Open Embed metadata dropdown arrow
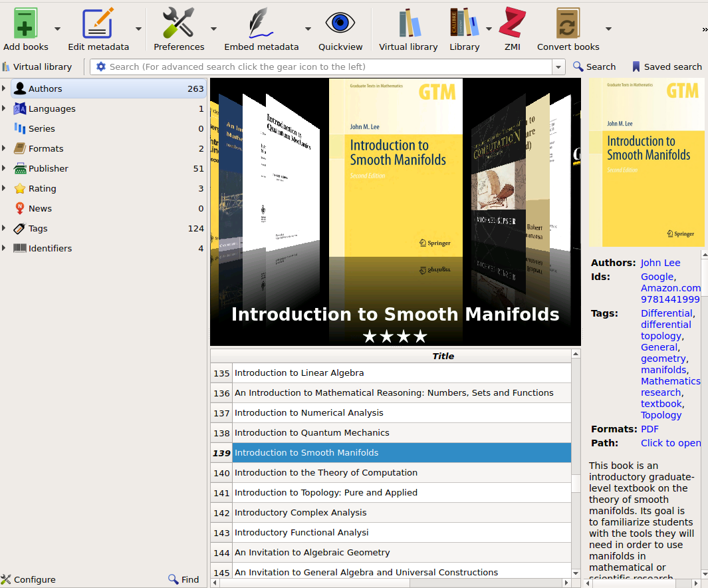The image size is (708, 588). click(x=308, y=29)
